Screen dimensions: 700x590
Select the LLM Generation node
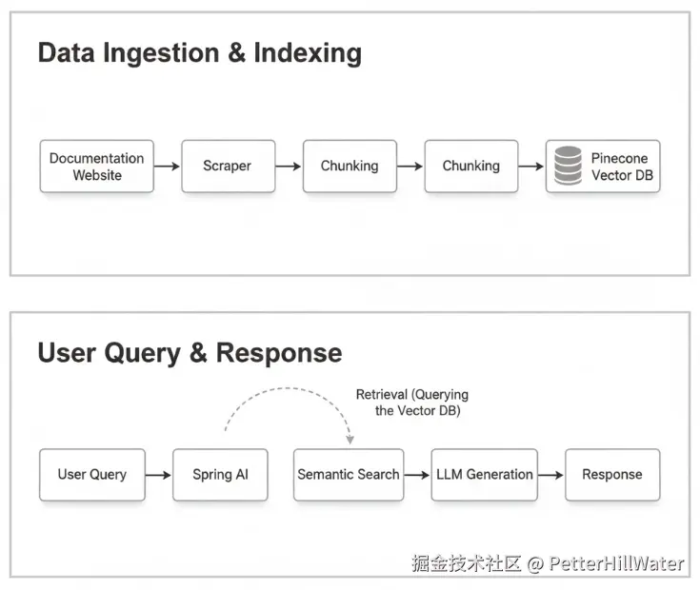(x=485, y=475)
